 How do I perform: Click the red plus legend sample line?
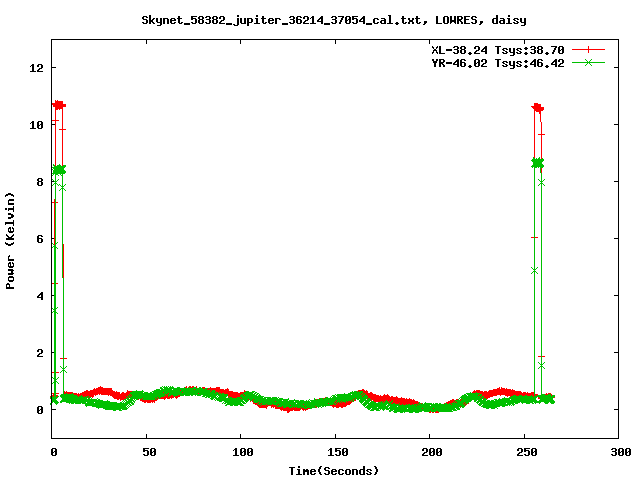(x=588, y=50)
